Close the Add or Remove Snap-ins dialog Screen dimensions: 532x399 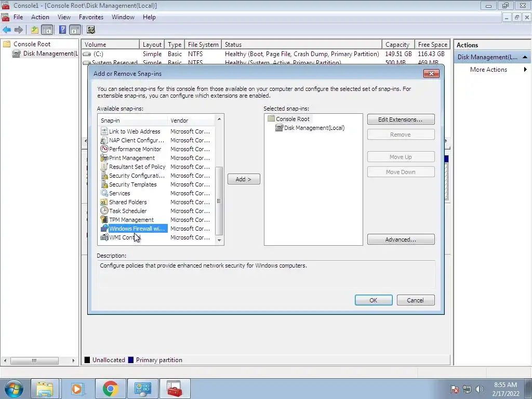click(x=431, y=74)
